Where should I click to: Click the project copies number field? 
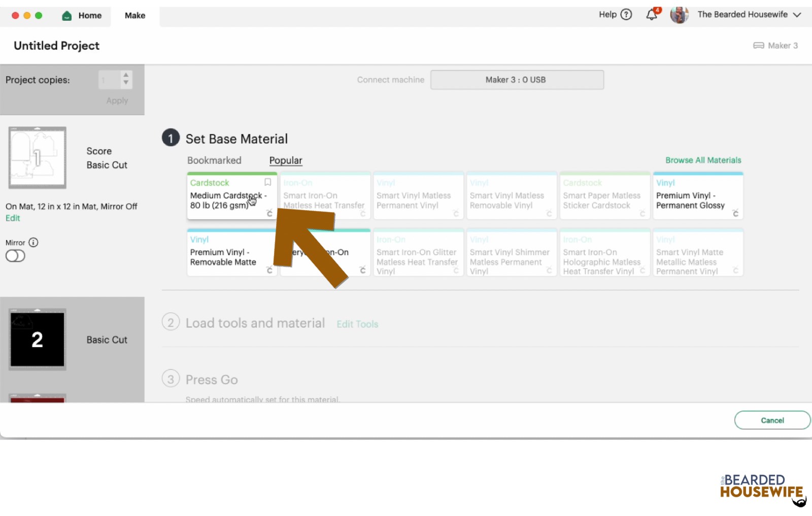click(109, 80)
